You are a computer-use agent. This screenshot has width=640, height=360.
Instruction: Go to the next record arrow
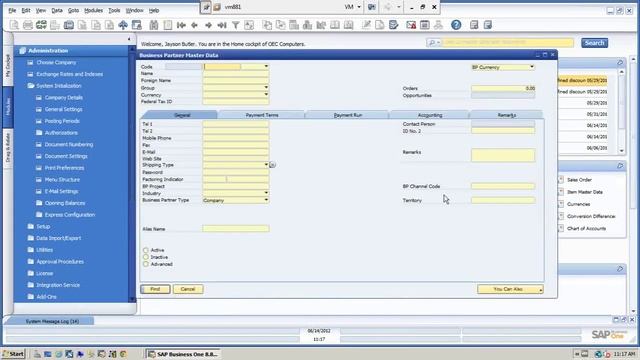pos(208,25)
